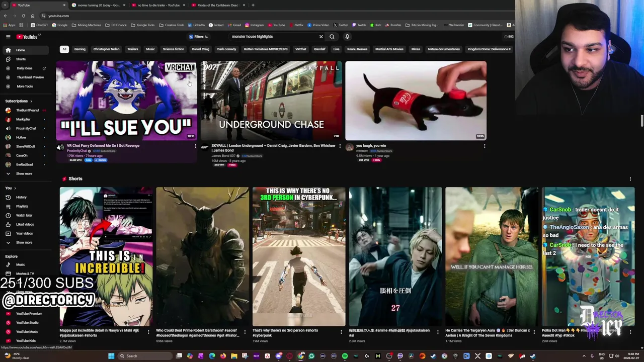Open the Mining Machines bookmark folder

coord(86,25)
